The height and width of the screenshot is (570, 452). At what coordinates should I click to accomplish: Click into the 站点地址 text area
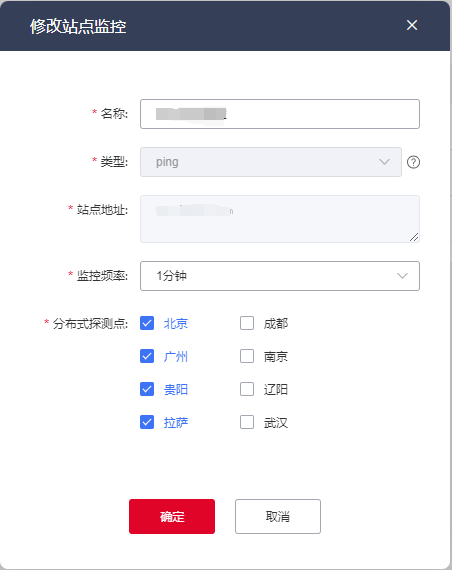tap(280, 219)
